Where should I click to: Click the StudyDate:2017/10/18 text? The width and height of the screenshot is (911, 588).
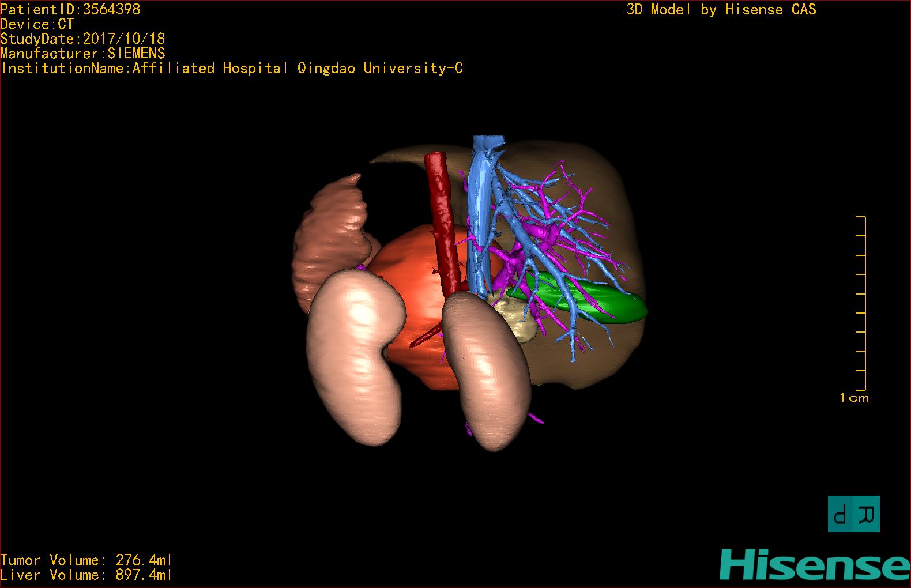[82, 39]
